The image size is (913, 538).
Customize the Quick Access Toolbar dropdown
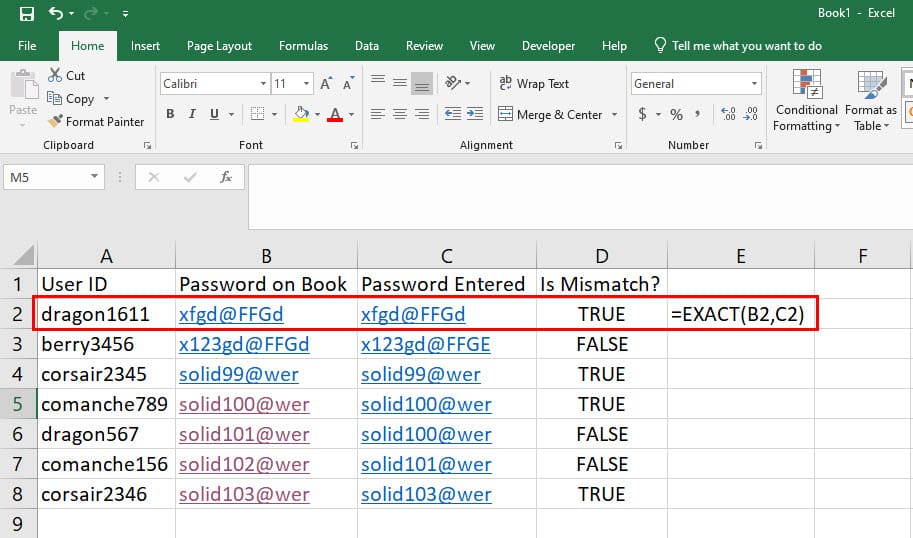coord(126,13)
